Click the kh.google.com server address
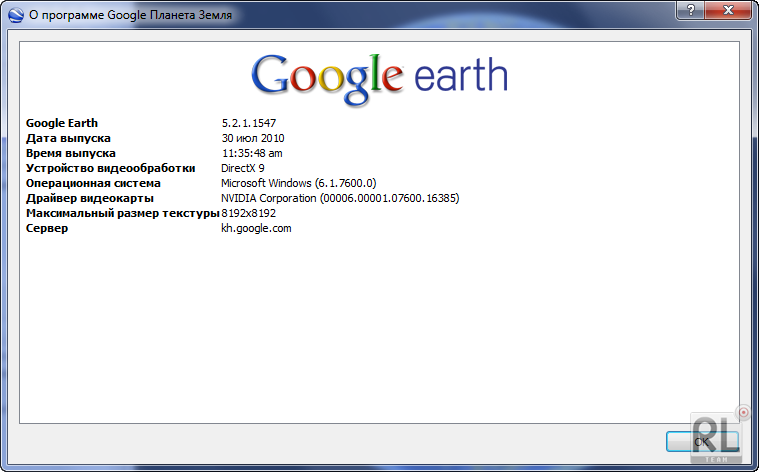This screenshot has height=472, width=759. 256,228
